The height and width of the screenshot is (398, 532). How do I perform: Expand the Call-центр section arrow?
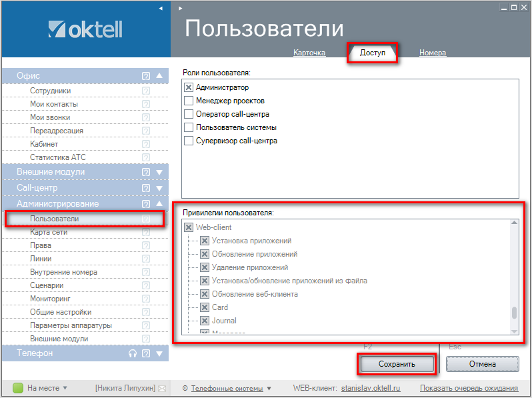coord(159,188)
